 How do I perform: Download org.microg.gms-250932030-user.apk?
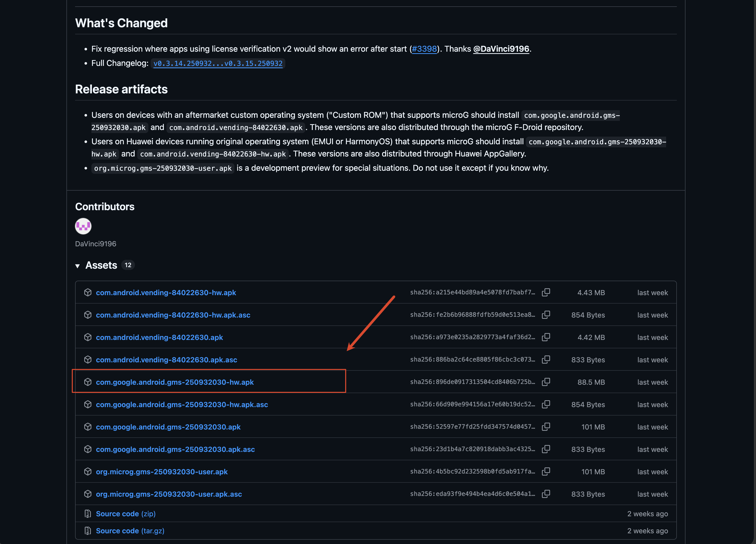(x=162, y=471)
